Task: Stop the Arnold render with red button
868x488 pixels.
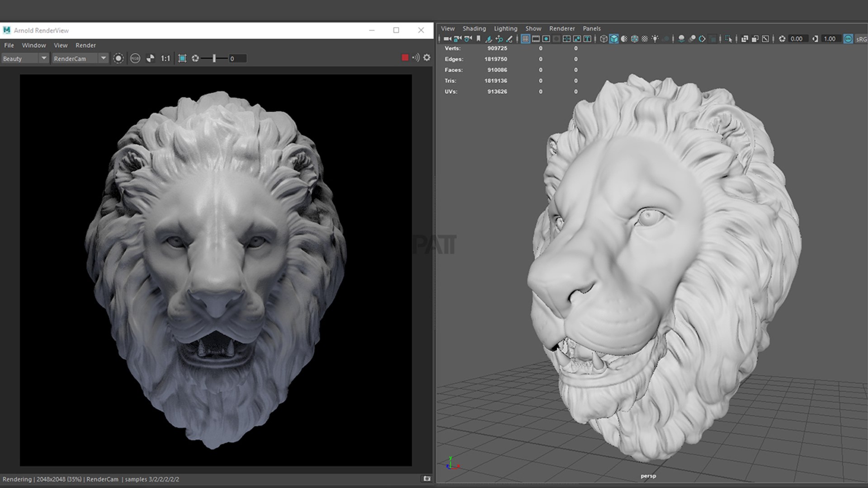Action: tap(405, 57)
